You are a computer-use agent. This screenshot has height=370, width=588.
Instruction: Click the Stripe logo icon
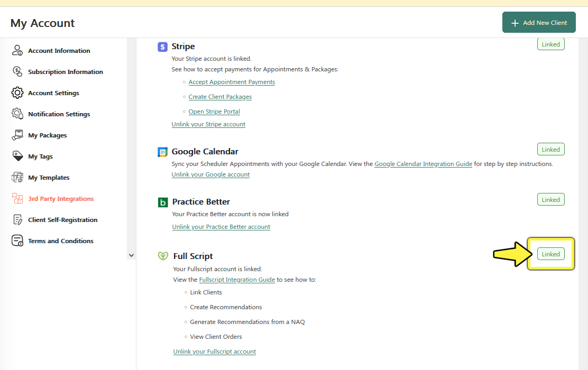pyautogui.click(x=162, y=47)
